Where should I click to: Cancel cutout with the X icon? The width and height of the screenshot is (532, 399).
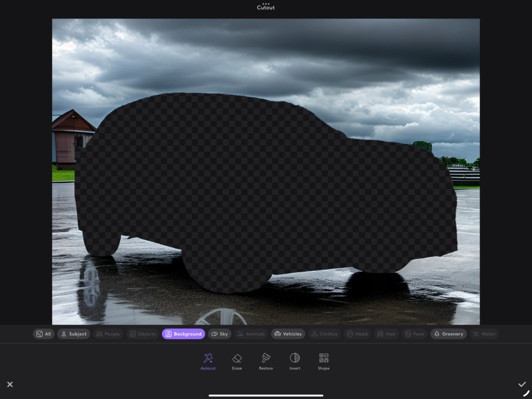(10, 384)
